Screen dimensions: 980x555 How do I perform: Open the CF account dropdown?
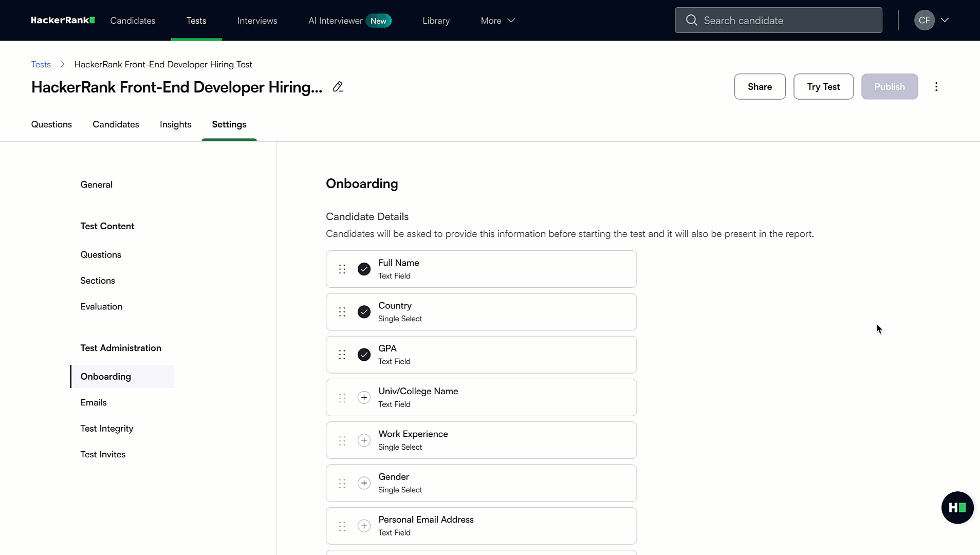(932, 20)
